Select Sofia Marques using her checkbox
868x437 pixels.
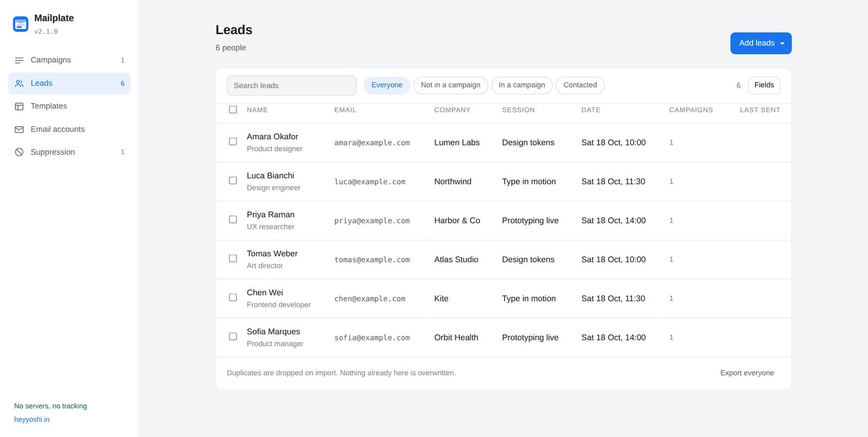[233, 337]
